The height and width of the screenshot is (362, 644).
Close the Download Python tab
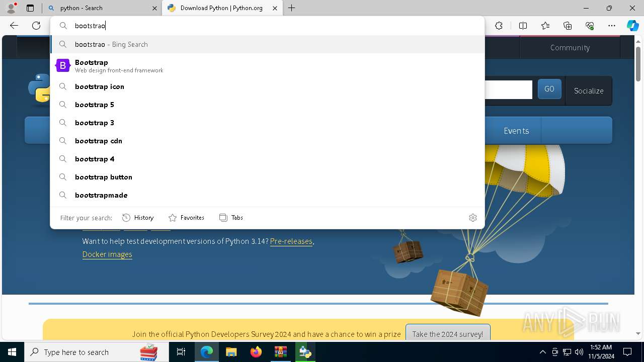click(x=275, y=8)
